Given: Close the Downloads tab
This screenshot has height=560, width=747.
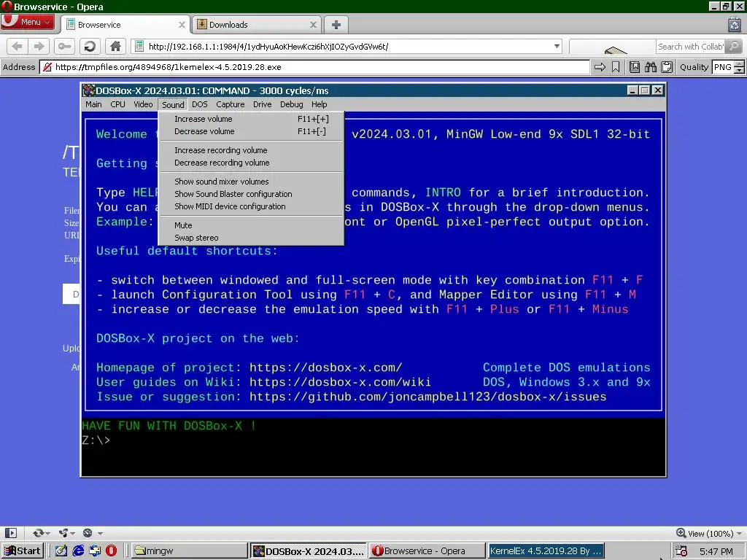Looking at the screenshot, I should (x=313, y=25).
